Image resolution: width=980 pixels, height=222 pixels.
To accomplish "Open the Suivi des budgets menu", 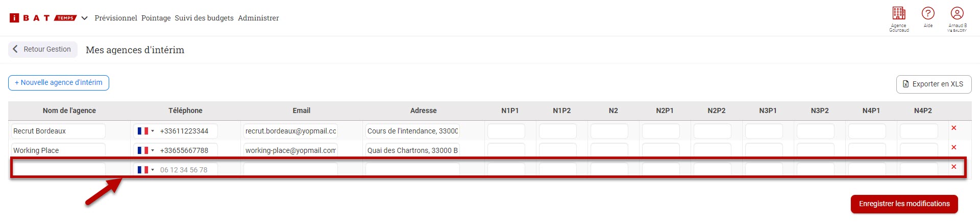I will (x=204, y=18).
